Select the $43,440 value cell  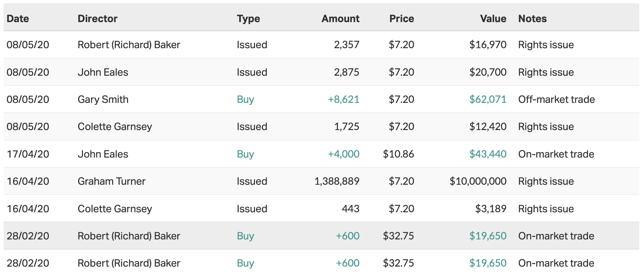click(x=487, y=154)
